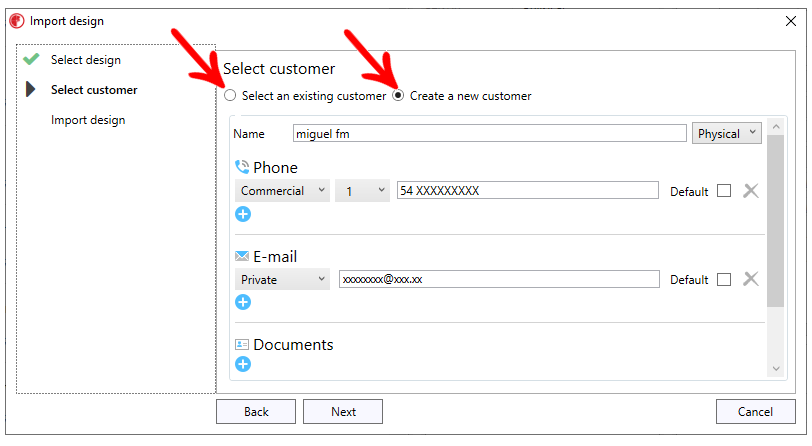Screen dimensions: 812x446
Task: Tick the Default checkbox for phone
Action: (724, 191)
